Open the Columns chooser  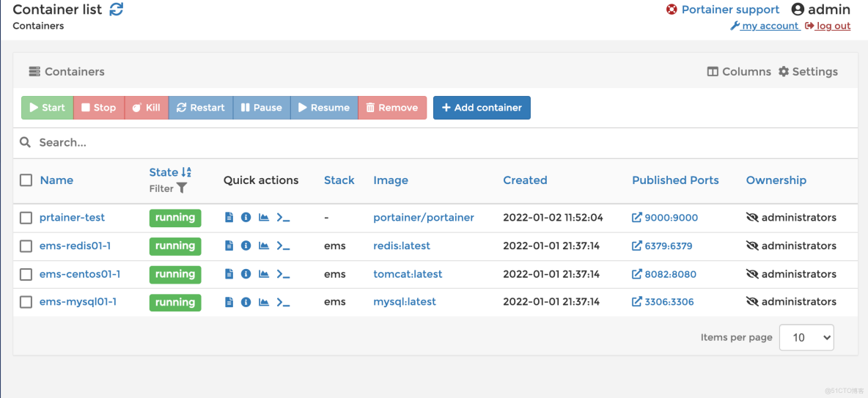click(739, 71)
